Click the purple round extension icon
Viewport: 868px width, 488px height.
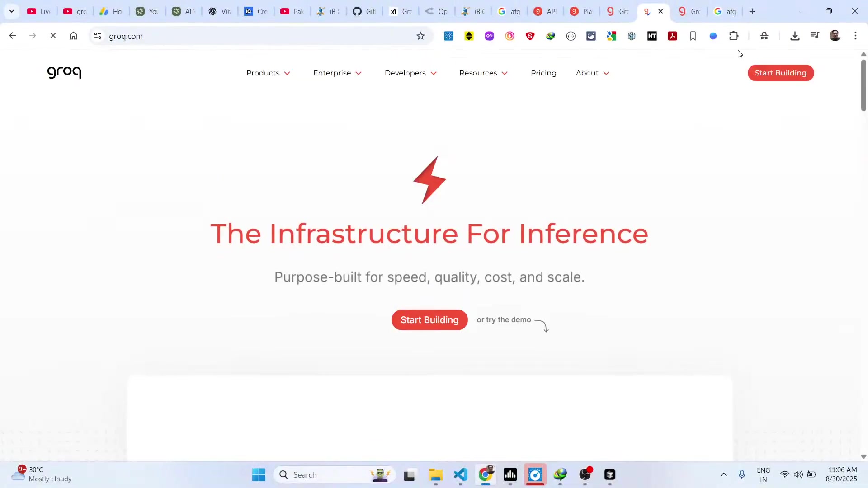tap(489, 36)
